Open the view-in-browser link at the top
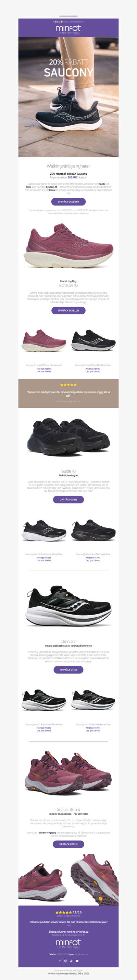 pyautogui.click(x=68, y=15)
